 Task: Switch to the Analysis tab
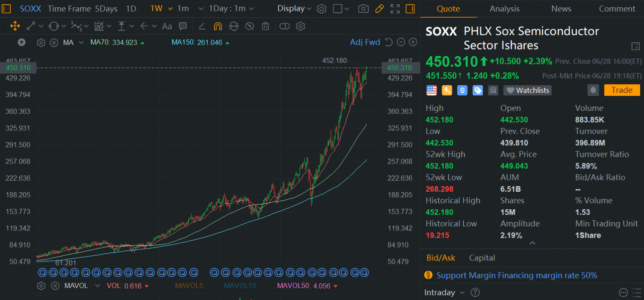tap(504, 9)
